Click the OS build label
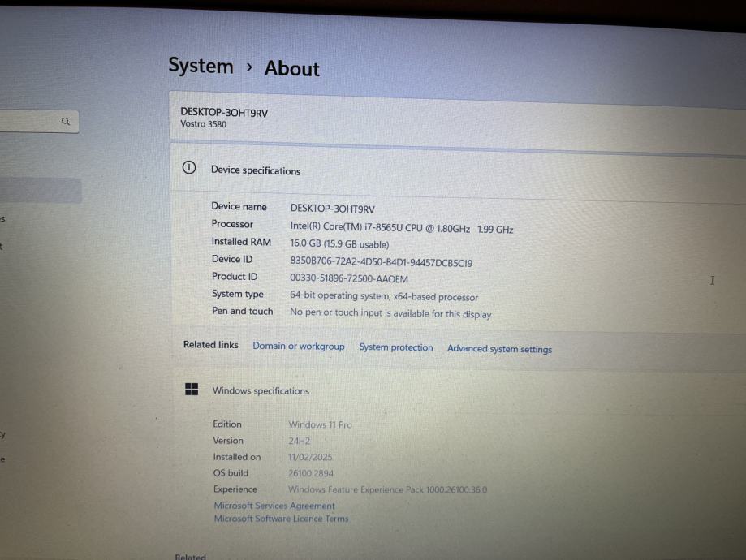746x560 pixels. pos(231,473)
